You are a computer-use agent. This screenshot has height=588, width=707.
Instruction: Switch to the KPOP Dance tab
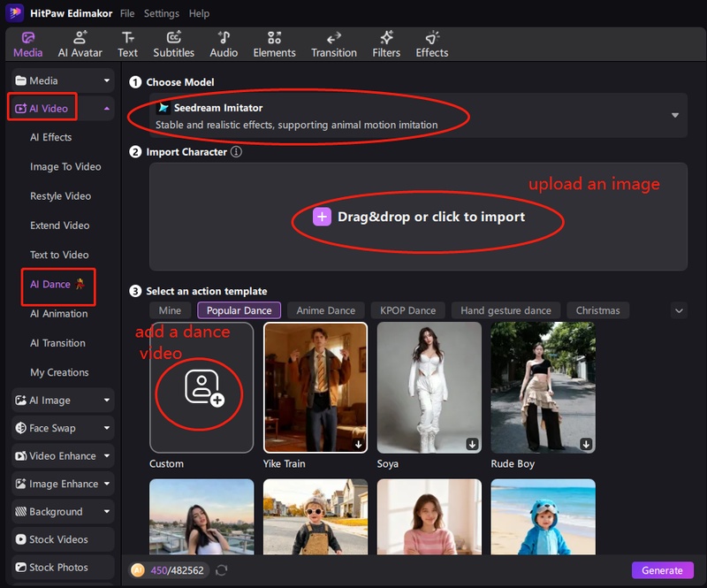pyautogui.click(x=407, y=310)
